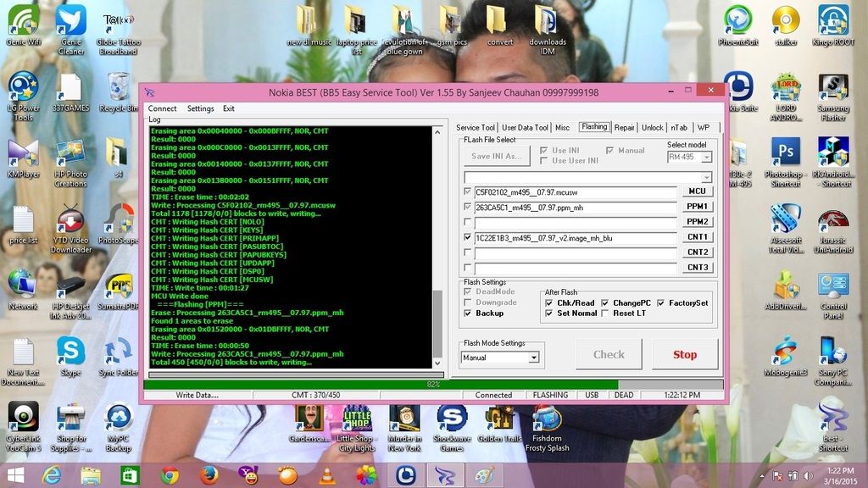
Task: Open VLC media player from taskbar
Action: (326, 475)
